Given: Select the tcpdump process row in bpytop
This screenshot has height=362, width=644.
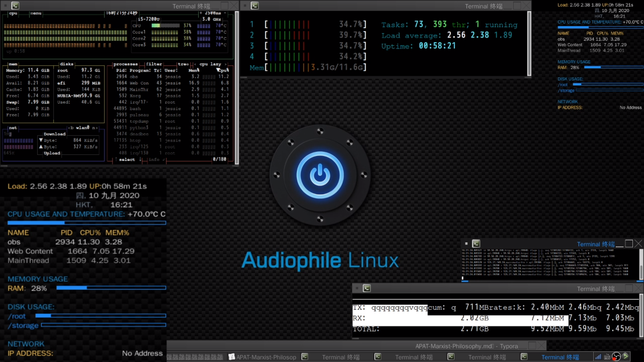Looking at the screenshot, I should tap(172, 121).
